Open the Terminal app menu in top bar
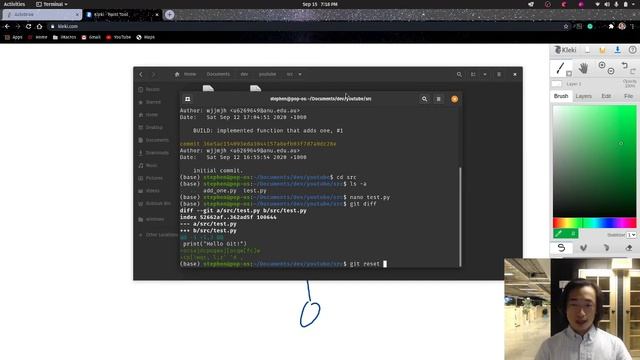The width and height of the screenshot is (640, 360). click(52, 4)
